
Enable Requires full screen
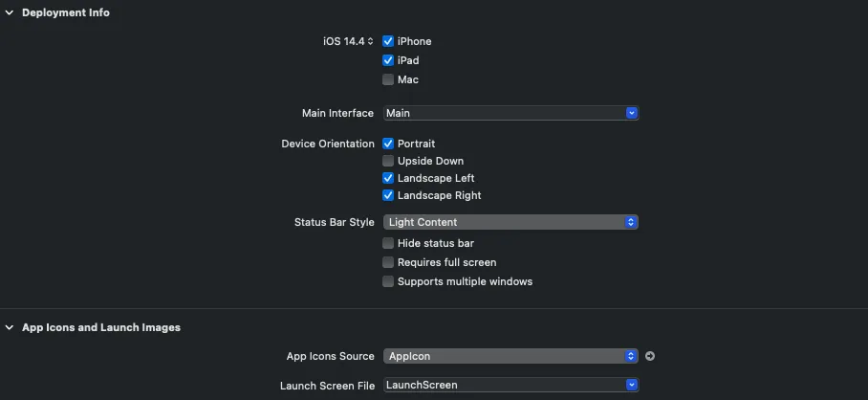tap(388, 262)
